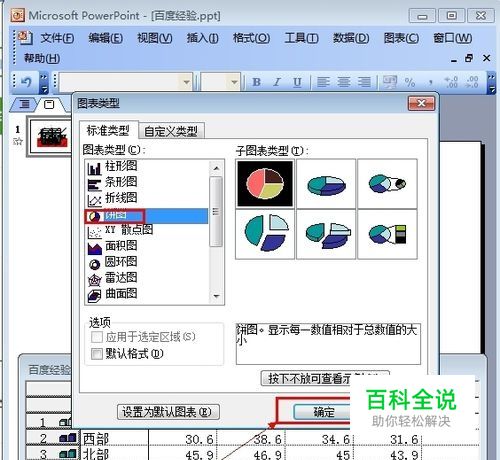This screenshot has height=460, width=500.
Task: Close the 图表类型 dialog
Action: [422, 104]
